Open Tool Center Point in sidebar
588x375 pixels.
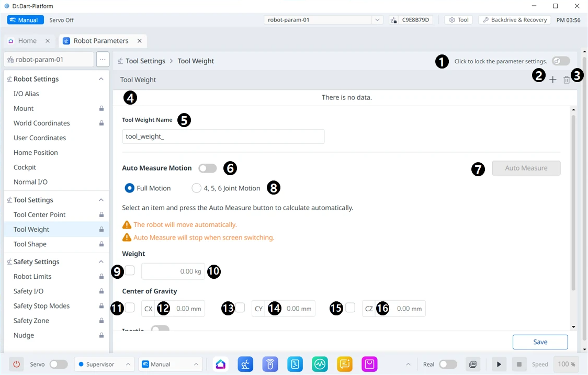click(x=39, y=214)
